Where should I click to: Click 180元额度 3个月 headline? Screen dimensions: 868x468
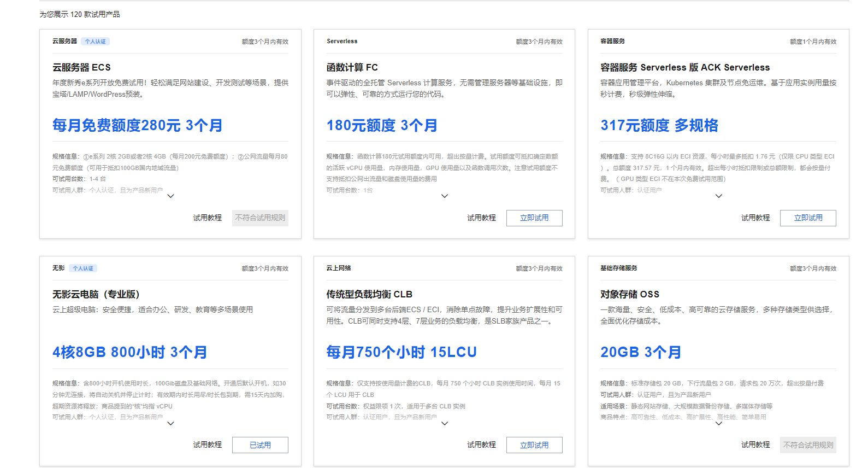pyautogui.click(x=382, y=125)
